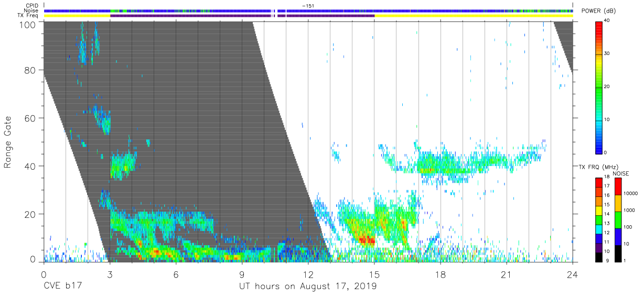Click UT hour axis tick 24
The image size is (644, 297).
tap(573, 274)
